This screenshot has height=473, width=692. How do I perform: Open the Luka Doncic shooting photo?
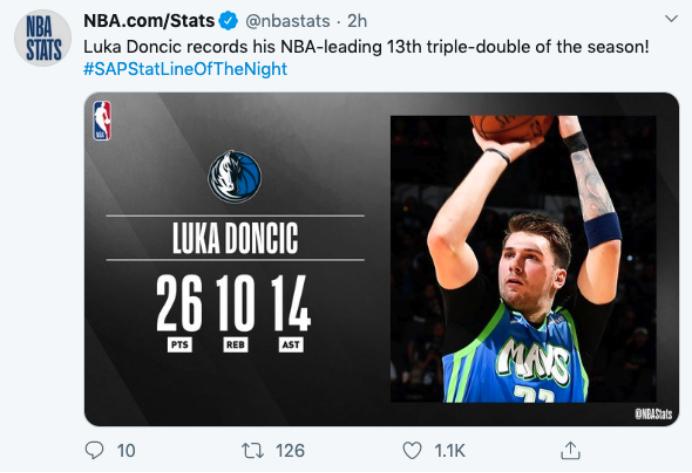[522, 258]
